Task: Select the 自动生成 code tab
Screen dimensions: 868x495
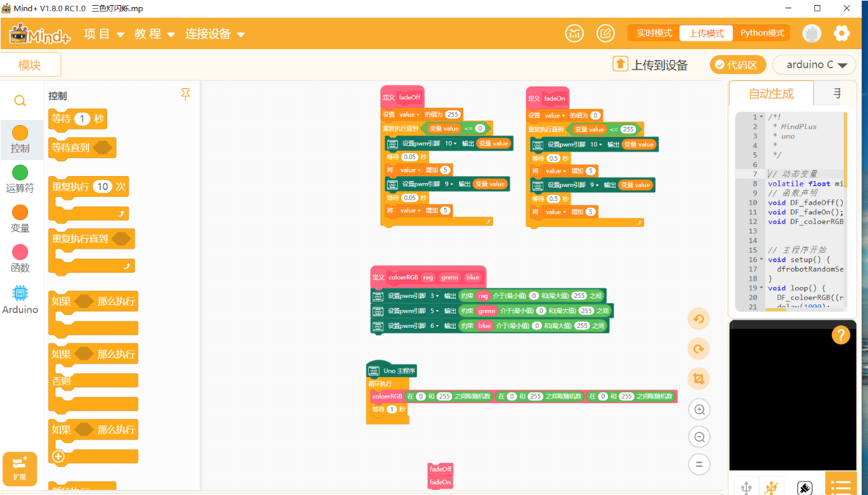Action: pyautogui.click(x=770, y=94)
